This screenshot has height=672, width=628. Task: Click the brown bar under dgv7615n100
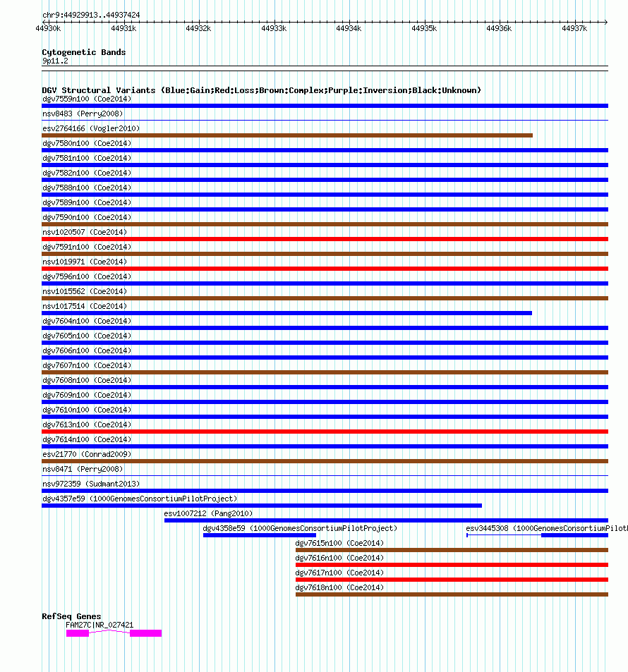pyautogui.click(x=452, y=550)
